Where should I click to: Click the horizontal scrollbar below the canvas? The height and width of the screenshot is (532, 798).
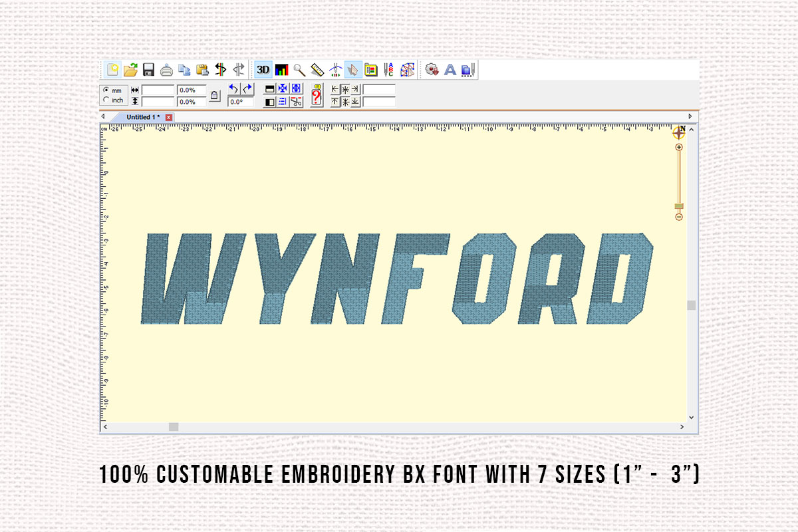tap(174, 426)
